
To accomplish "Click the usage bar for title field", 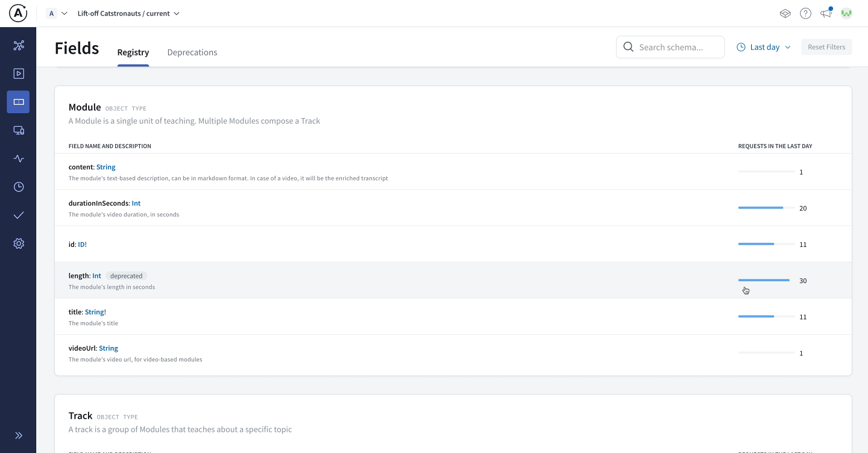I will click(766, 316).
